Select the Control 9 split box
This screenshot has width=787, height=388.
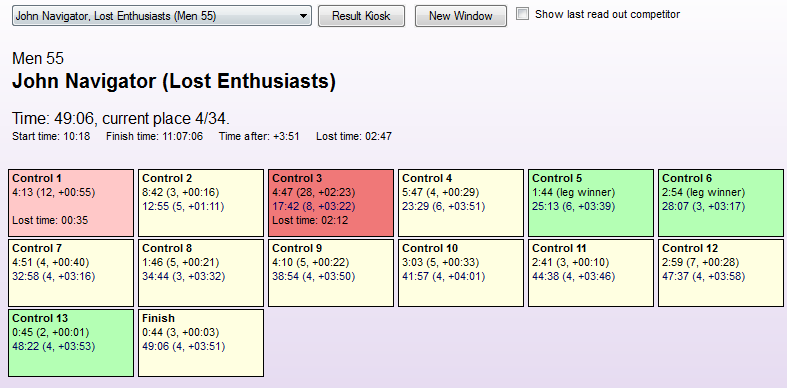[x=331, y=273]
